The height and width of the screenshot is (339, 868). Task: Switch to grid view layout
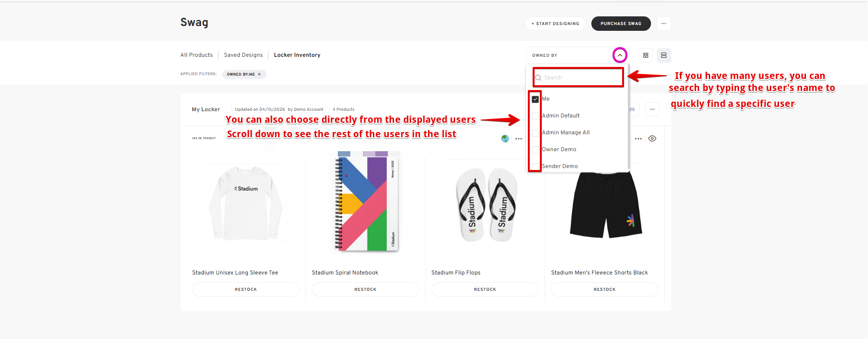(646, 55)
